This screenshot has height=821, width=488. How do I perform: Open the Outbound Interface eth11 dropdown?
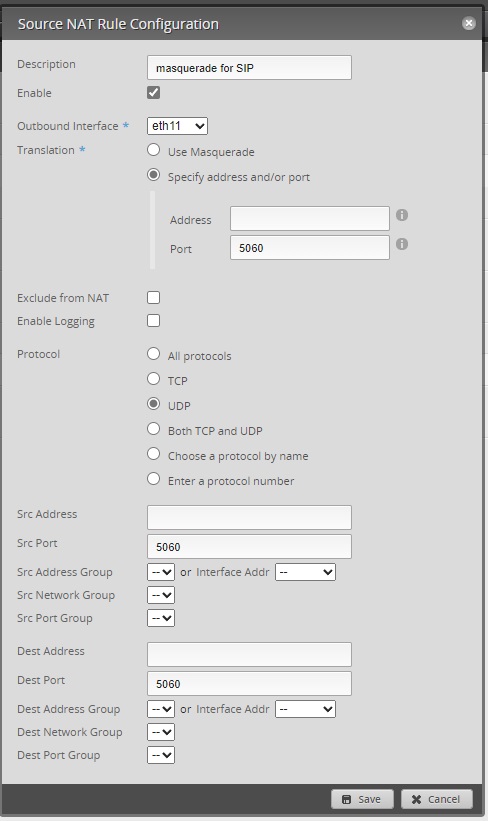tap(178, 126)
